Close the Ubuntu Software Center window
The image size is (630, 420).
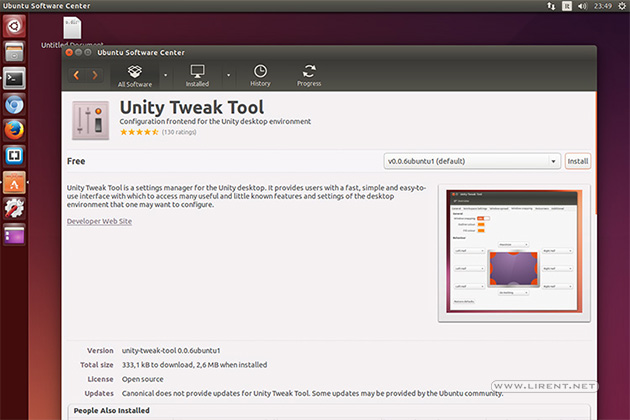(x=69, y=53)
